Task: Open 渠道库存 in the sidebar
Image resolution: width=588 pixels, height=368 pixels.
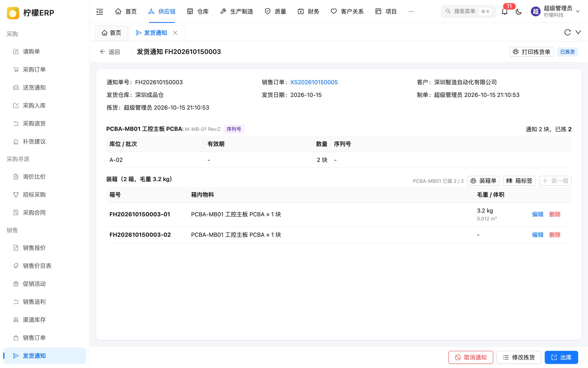Action: pos(45,320)
